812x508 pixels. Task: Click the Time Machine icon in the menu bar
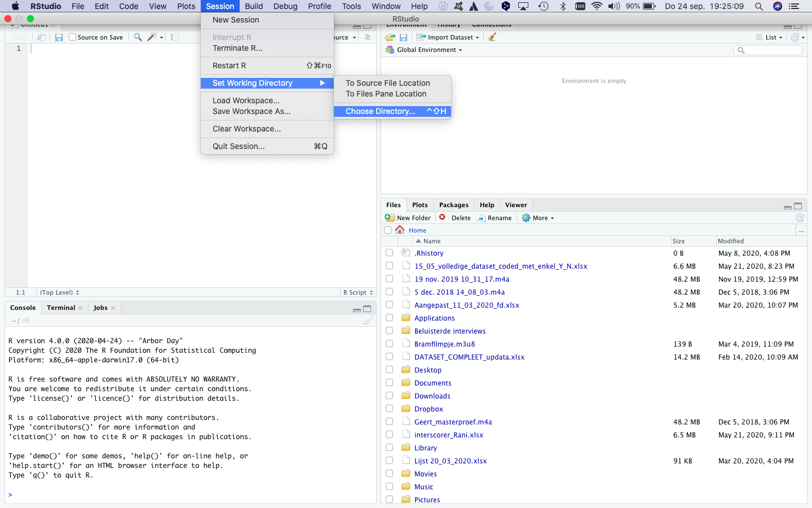click(x=543, y=6)
